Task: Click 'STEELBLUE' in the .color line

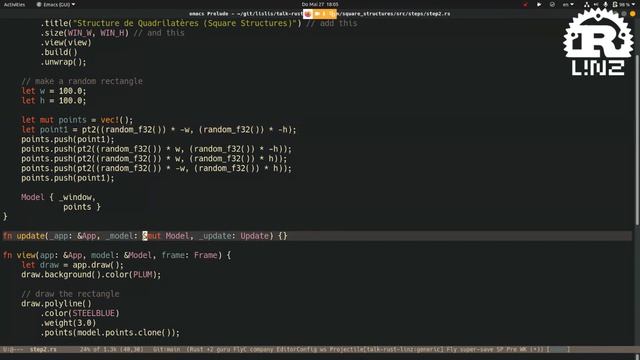Action: click(x=93, y=313)
